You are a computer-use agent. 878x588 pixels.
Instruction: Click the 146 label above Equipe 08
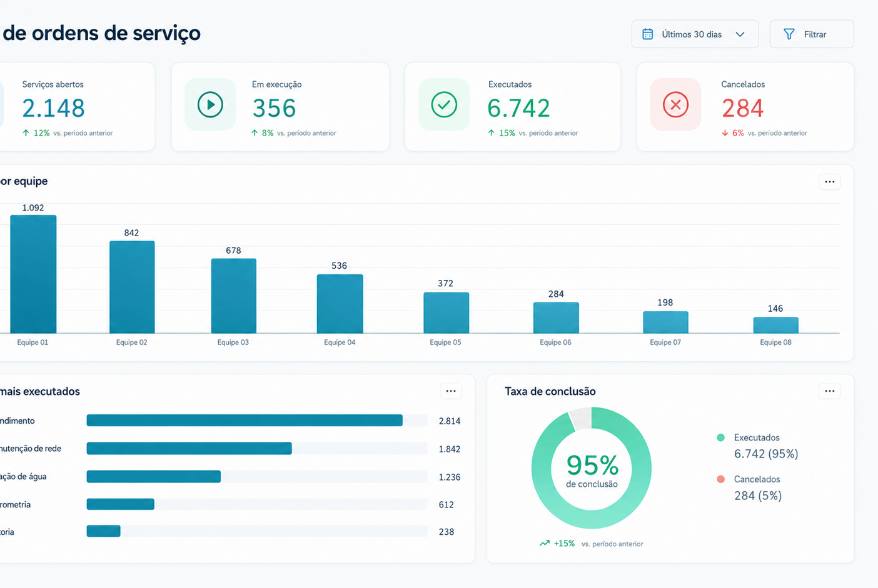tap(775, 309)
